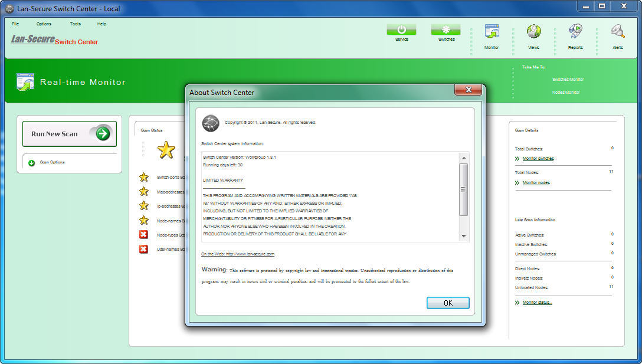Image resolution: width=642 pixels, height=364 pixels.
Task: Open the www.lan-secure.com web link
Action: point(237,254)
